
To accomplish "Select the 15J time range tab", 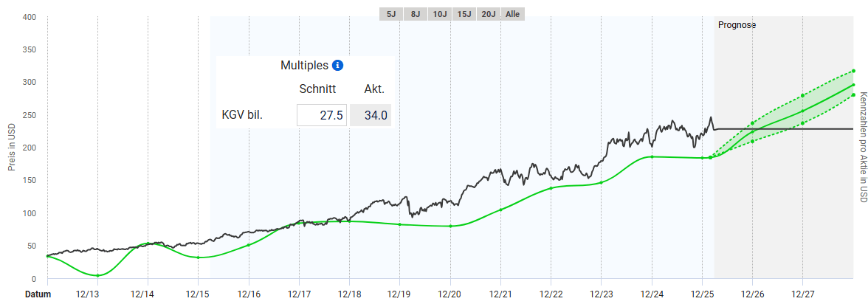I will [x=464, y=14].
